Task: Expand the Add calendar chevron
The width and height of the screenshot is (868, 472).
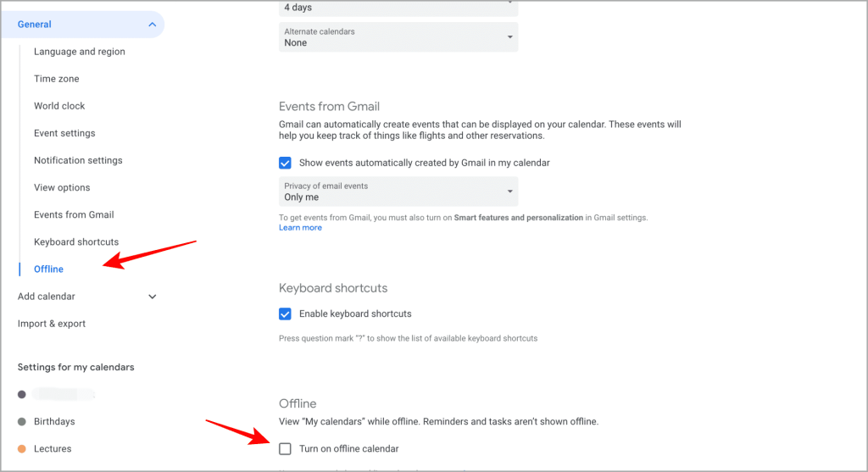Action: [153, 297]
